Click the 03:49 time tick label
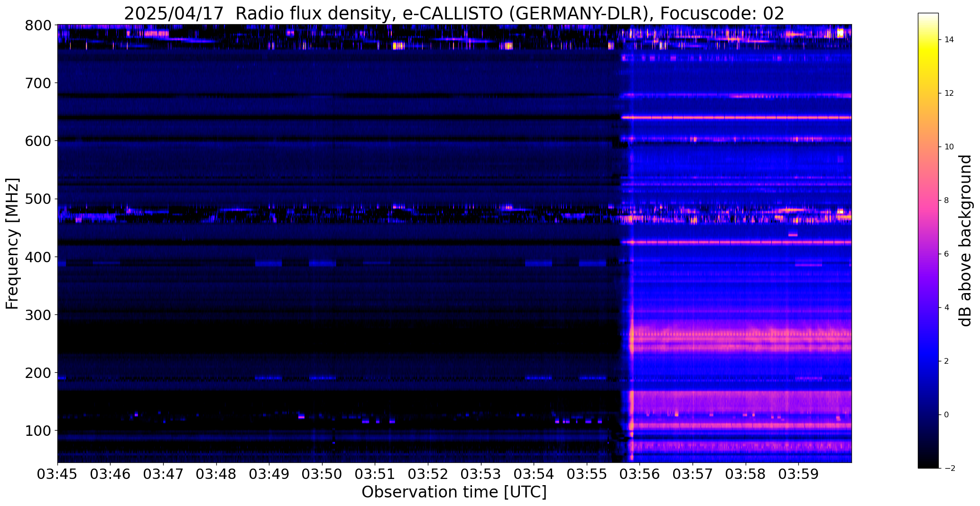Screen dimensions: 980x506 click(x=269, y=475)
